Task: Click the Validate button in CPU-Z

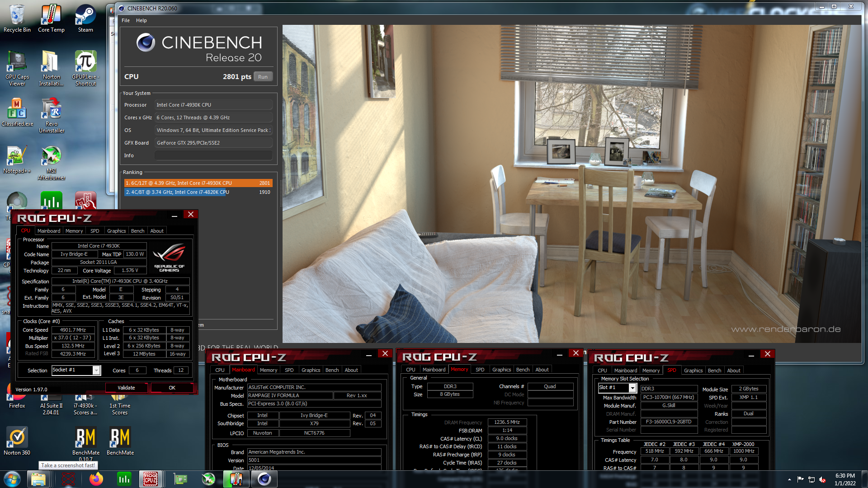Action: (126, 388)
